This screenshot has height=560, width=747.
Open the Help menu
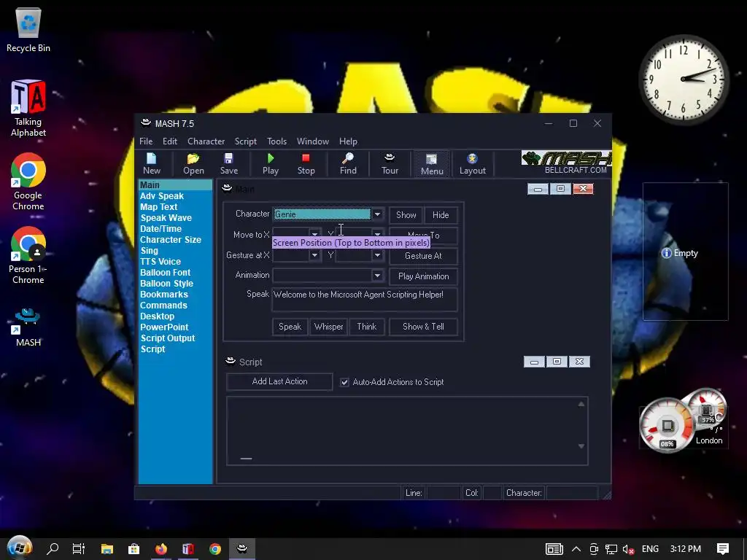pyautogui.click(x=348, y=141)
